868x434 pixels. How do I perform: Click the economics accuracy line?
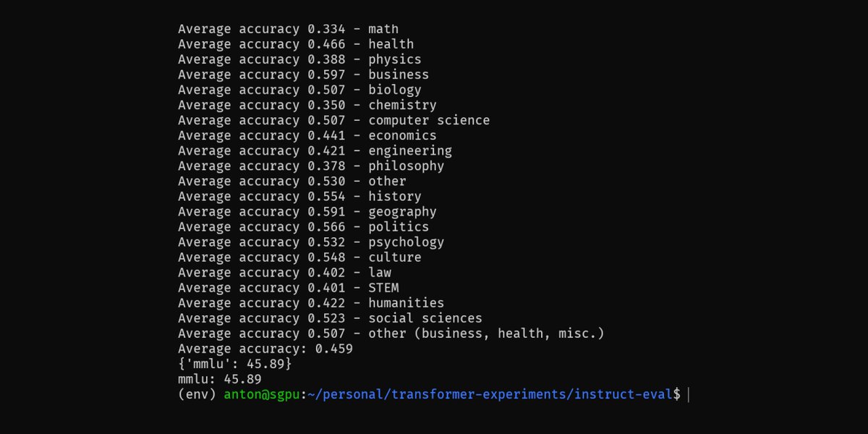(x=307, y=135)
